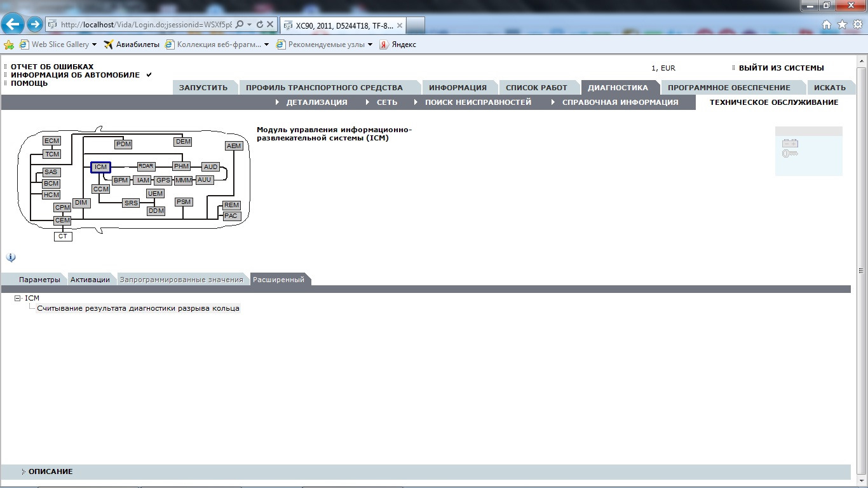Select the AUU module box
This screenshot has width=868, height=488.
204,180
